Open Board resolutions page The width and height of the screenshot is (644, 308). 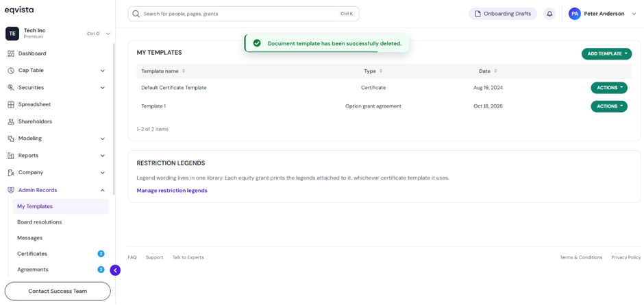[40, 222]
